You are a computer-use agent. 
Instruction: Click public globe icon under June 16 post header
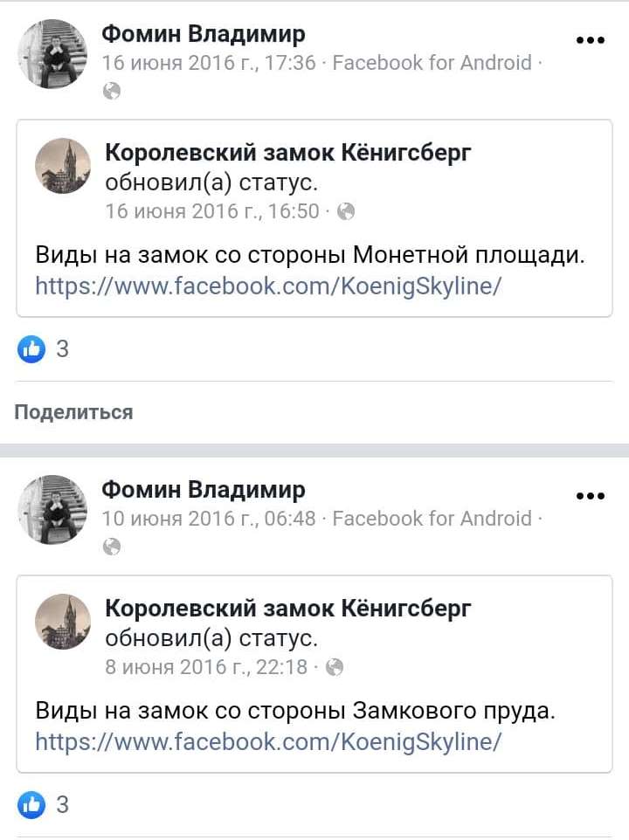[x=111, y=90]
